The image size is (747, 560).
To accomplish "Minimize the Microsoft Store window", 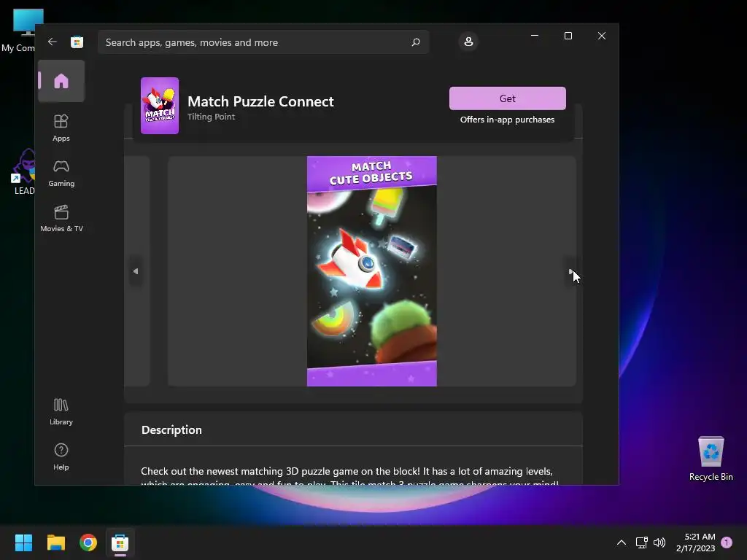I will coord(535,36).
